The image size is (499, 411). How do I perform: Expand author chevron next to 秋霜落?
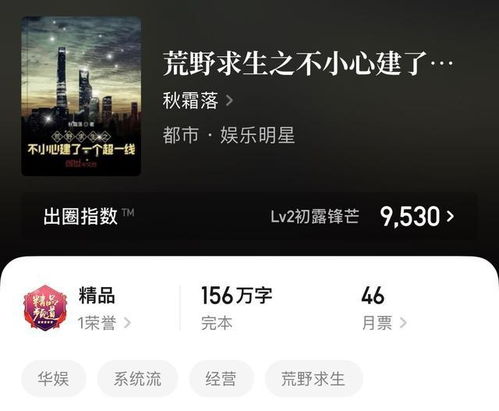[229, 100]
